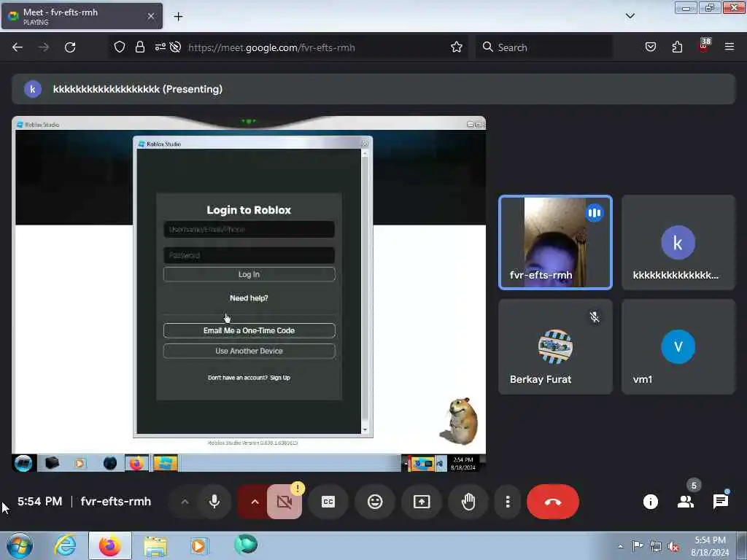Image resolution: width=747 pixels, height=560 pixels.
Task: Click the k avatar in presenting banner
Action: coord(33,89)
